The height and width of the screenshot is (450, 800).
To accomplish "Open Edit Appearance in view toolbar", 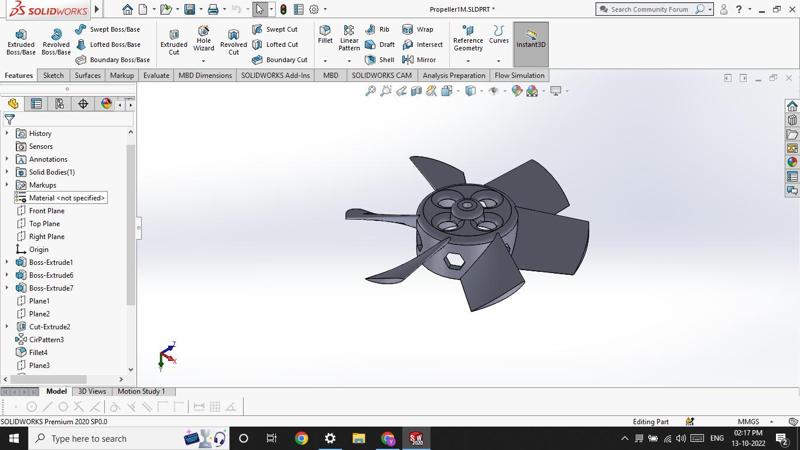I will (x=517, y=91).
